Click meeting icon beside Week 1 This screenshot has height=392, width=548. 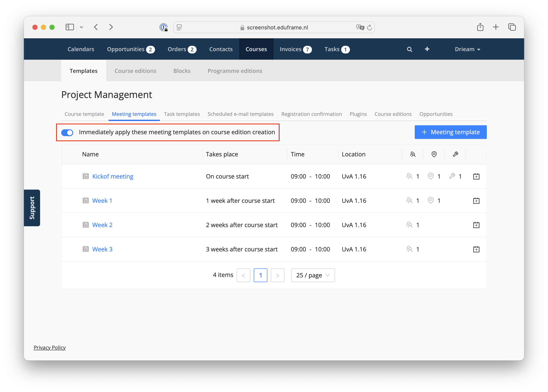[86, 200]
